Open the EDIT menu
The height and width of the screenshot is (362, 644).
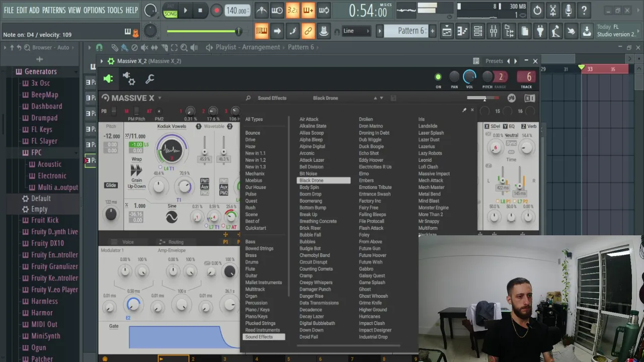[x=21, y=10]
